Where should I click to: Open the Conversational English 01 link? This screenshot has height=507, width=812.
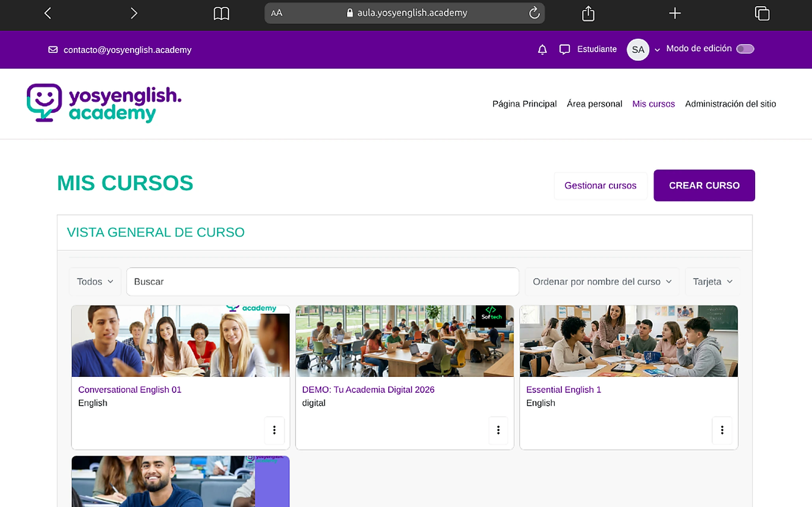point(129,390)
